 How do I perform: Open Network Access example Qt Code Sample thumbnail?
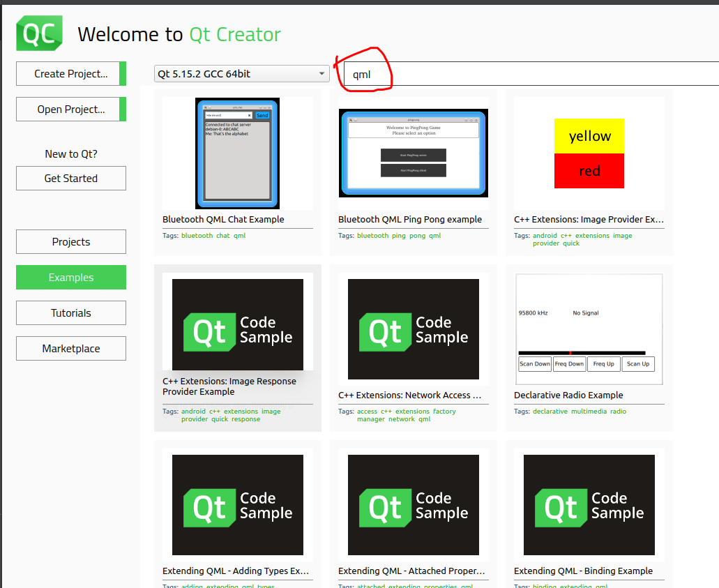tap(413, 329)
